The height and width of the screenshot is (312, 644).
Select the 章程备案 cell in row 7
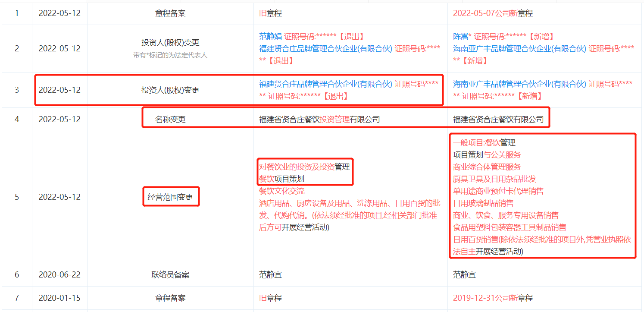(x=170, y=298)
